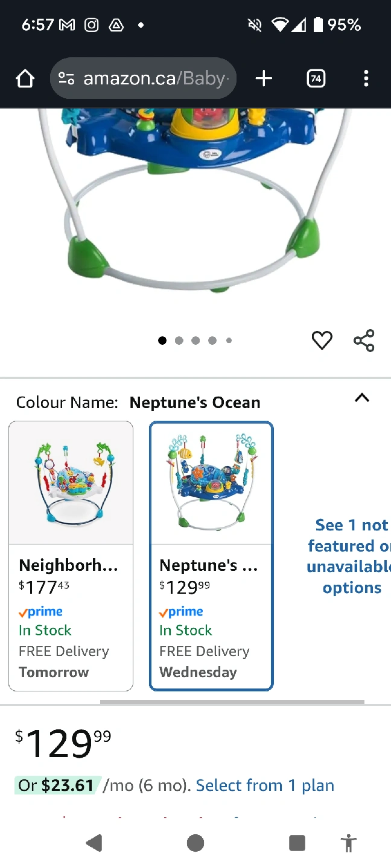The width and height of the screenshot is (391, 868).
Task: Select the Neighborhood colour option card
Action: 71,555
